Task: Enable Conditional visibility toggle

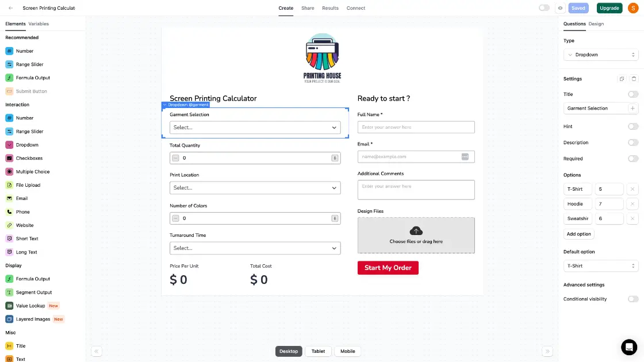Action: click(x=633, y=299)
